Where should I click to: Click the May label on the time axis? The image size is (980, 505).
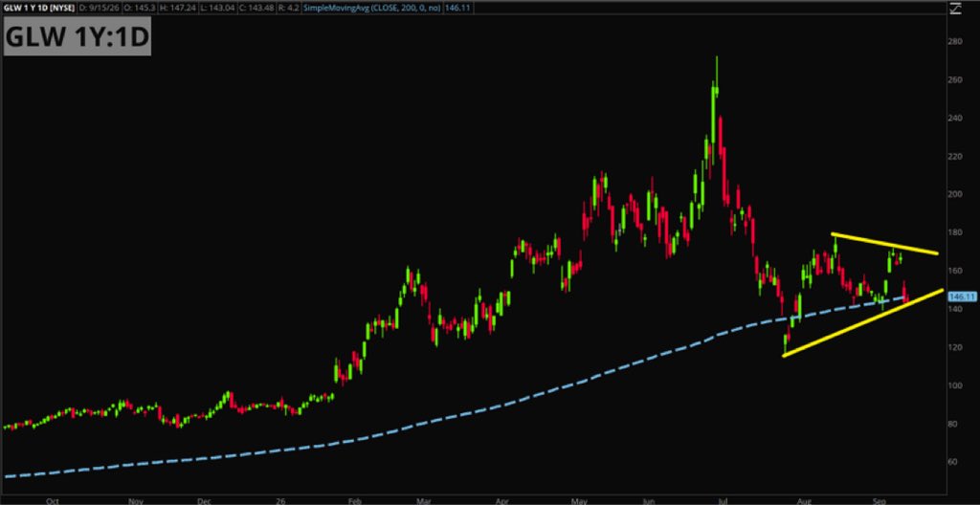[x=579, y=501]
